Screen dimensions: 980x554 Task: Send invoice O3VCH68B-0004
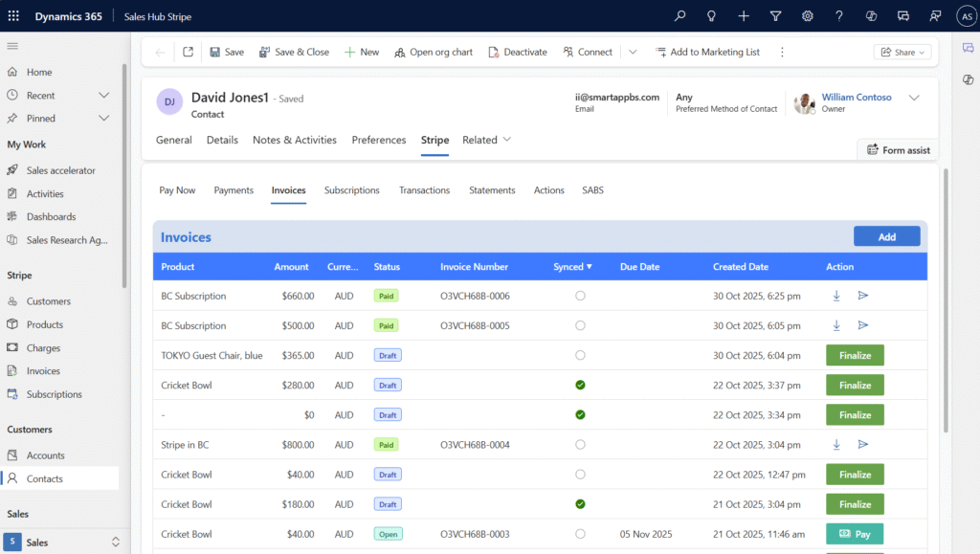tap(863, 444)
